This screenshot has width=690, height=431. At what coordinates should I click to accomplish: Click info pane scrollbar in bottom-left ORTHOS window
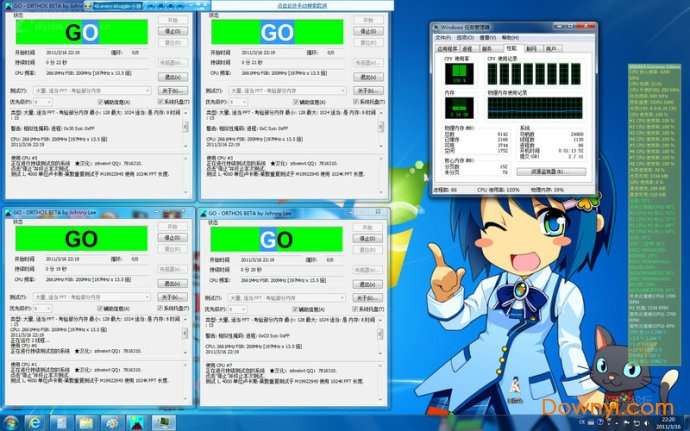186,335
